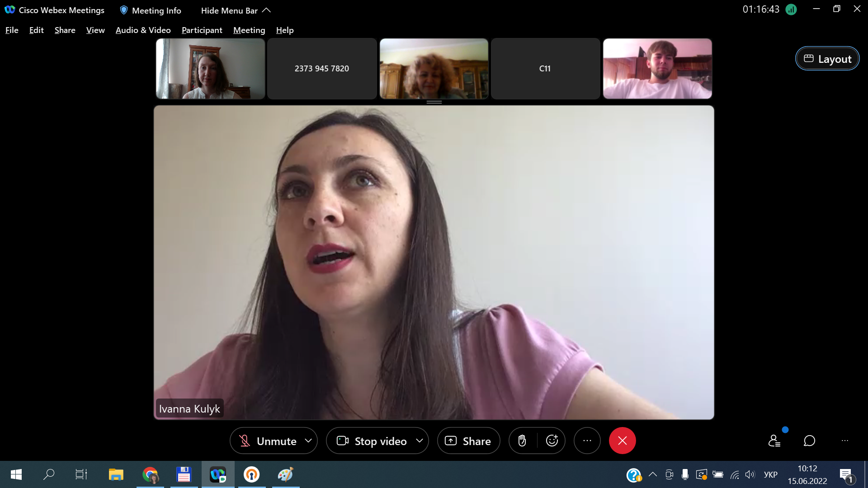The height and width of the screenshot is (488, 868).
Task: Open the participants panel icon
Action: [774, 441]
